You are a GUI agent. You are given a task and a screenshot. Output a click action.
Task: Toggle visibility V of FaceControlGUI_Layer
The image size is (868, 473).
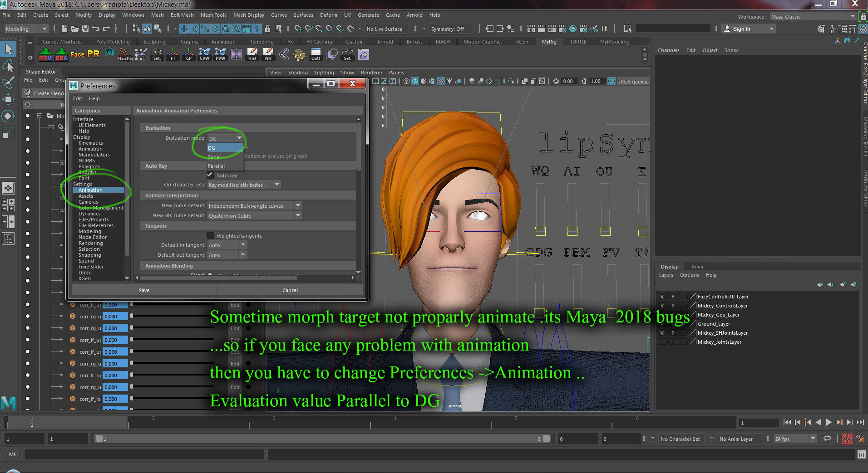[x=662, y=297]
